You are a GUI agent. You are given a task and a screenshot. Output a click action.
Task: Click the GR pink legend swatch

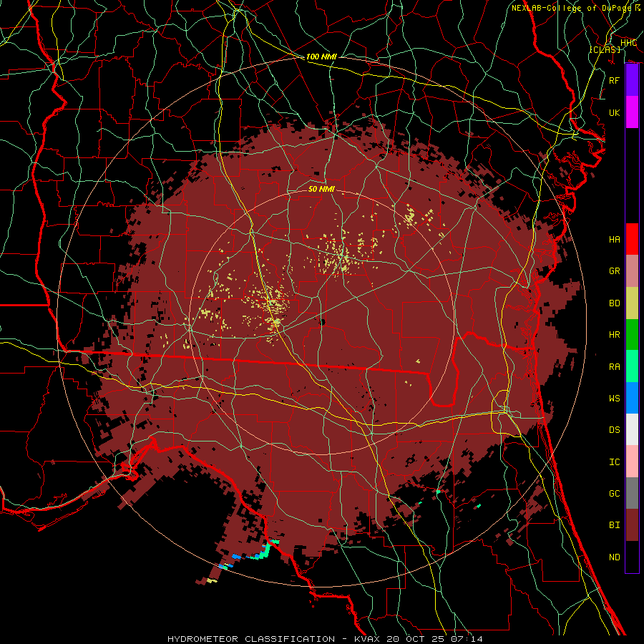coord(632,271)
